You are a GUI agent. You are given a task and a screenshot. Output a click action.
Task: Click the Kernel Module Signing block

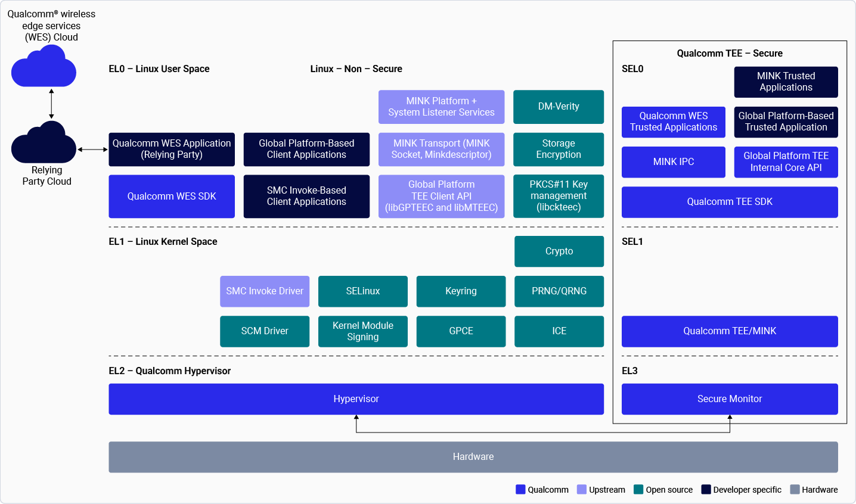coord(363,331)
